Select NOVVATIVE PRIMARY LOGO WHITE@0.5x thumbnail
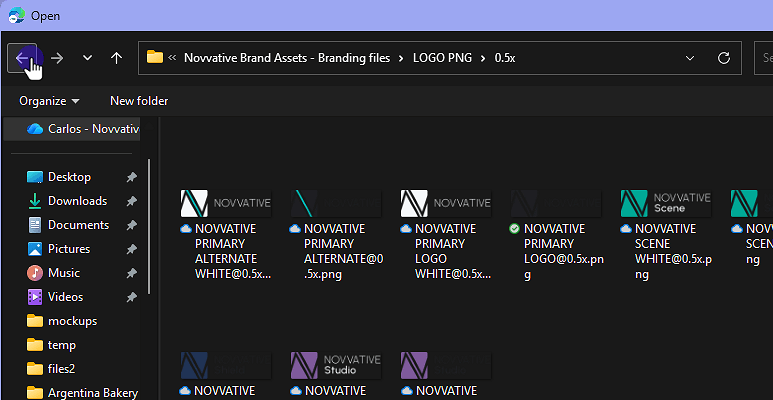The width and height of the screenshot is (773, 400). tap(446, 204)
